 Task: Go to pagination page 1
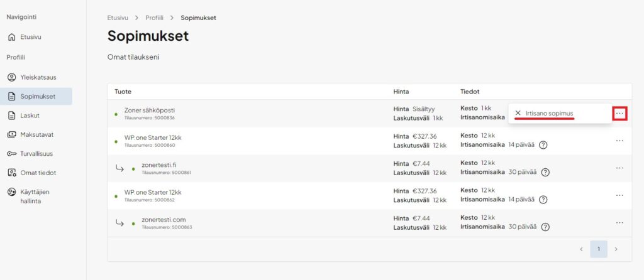(x=599, y=249)
